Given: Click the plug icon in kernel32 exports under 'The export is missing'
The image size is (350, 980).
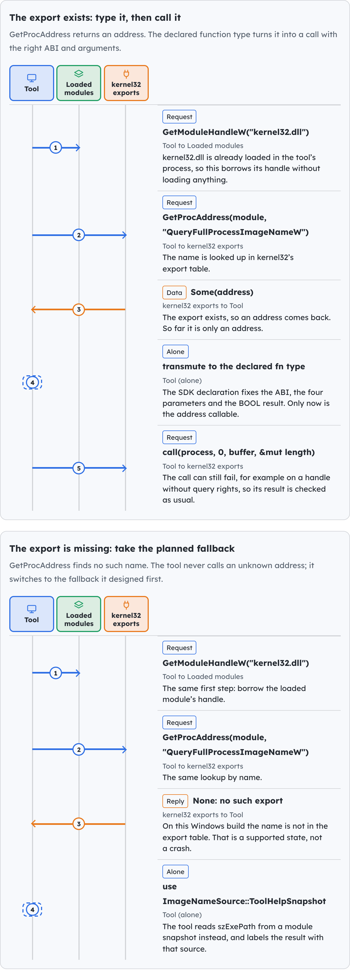Looking at the screenshot, I should click(x=126, y=605).
